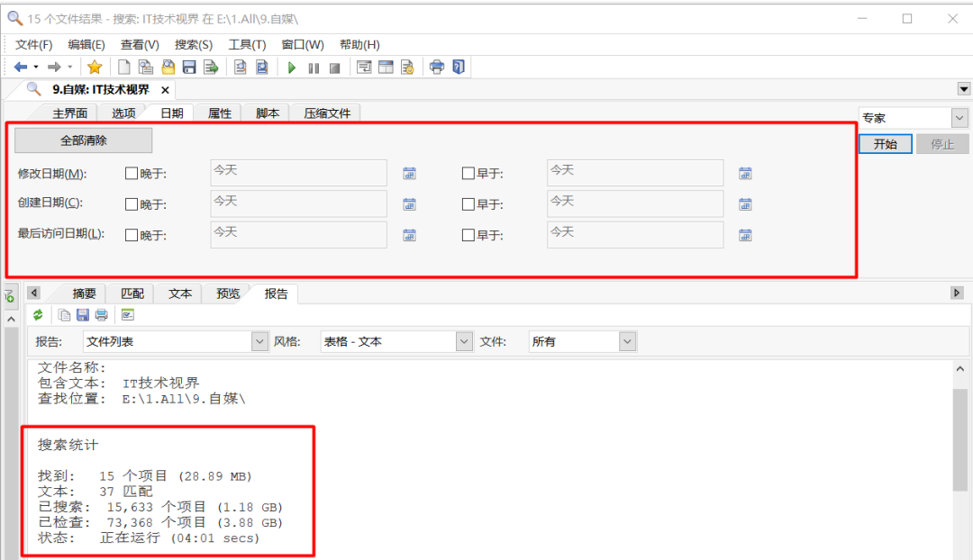Close the 9.自媒: IT技术视界 search tab
This screenshot has width=973, height=560.
tap(165, 90)
